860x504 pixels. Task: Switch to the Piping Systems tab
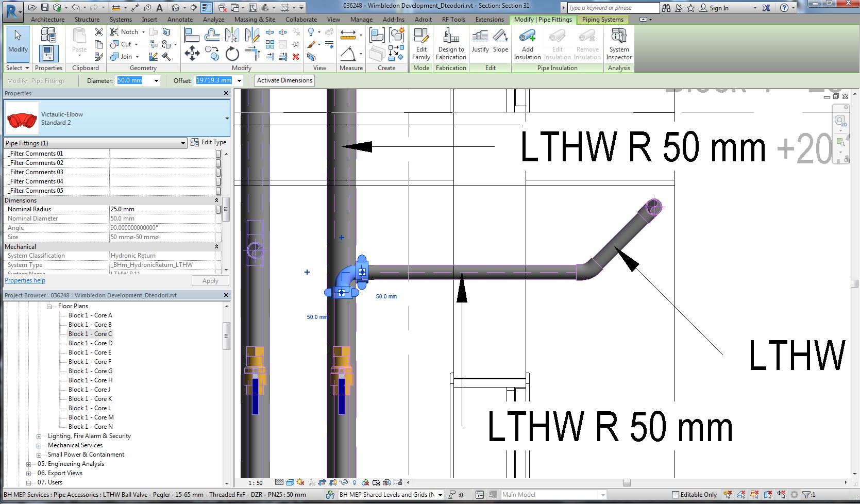[x=602, y=20]
